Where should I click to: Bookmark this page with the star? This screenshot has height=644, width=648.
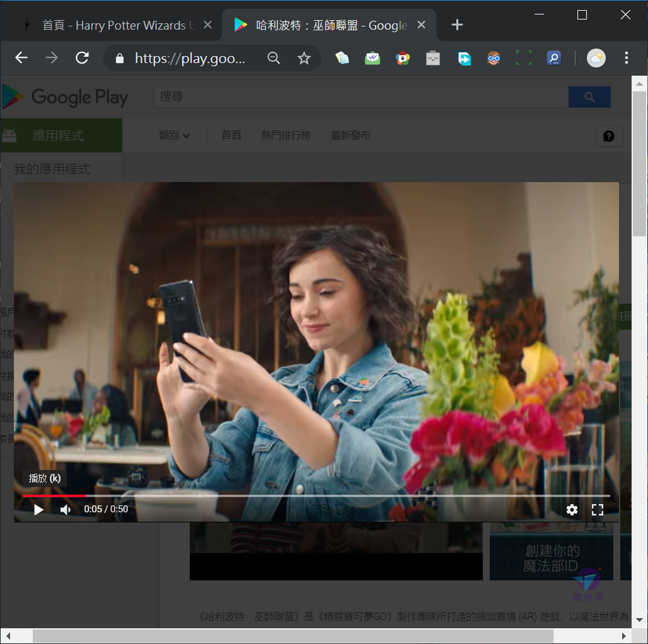tap(304, 58)
